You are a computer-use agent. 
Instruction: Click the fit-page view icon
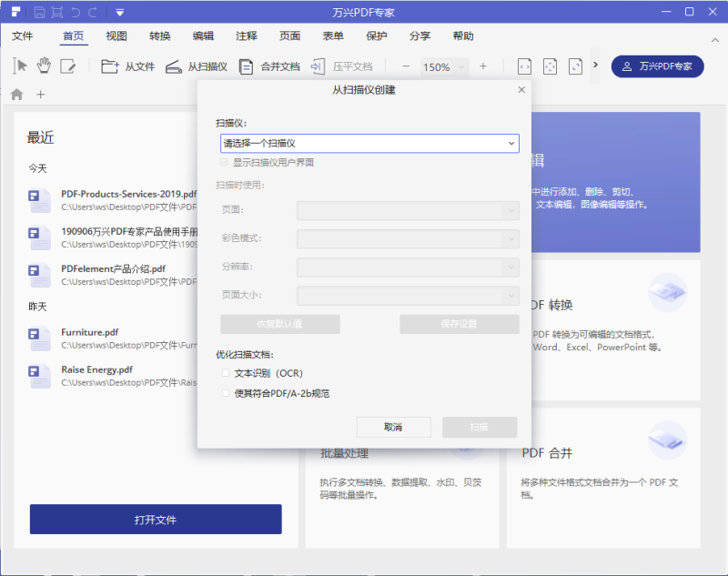pyautogui.click(x=551, y=66)
